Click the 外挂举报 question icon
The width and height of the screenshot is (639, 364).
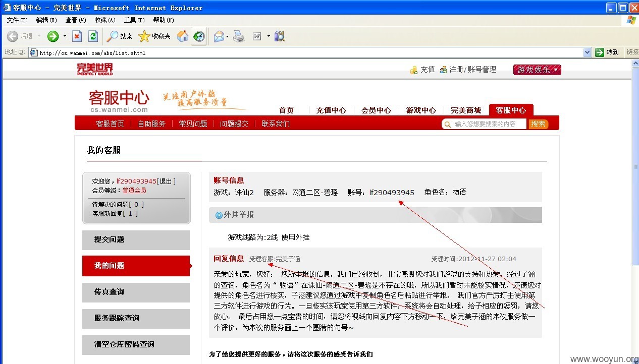tap(219, 215)
